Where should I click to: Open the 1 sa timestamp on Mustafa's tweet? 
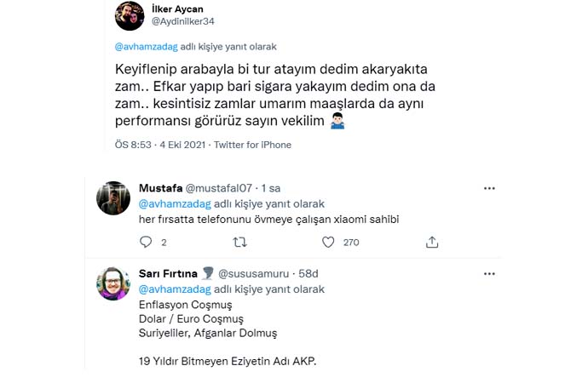click(x=271, y=188)
